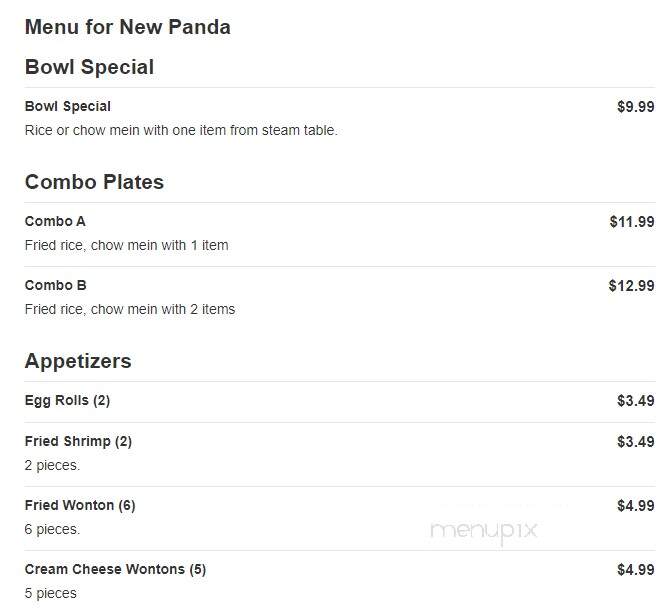Open the Fried Wonton (6) item
Viewport: 663px width, 613px height.
tap(80, 505)
